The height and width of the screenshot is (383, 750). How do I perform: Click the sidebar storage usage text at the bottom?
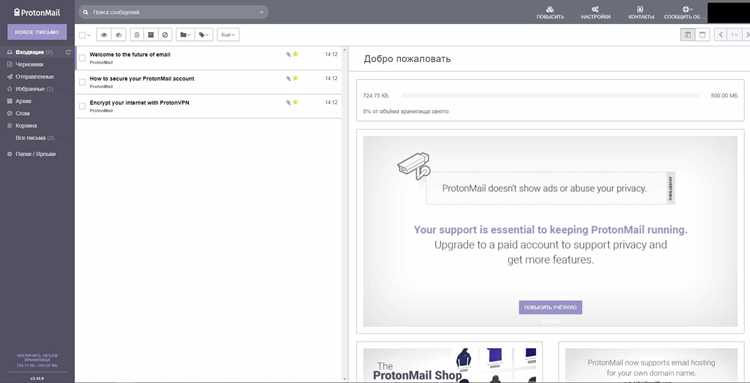[37, 361]
